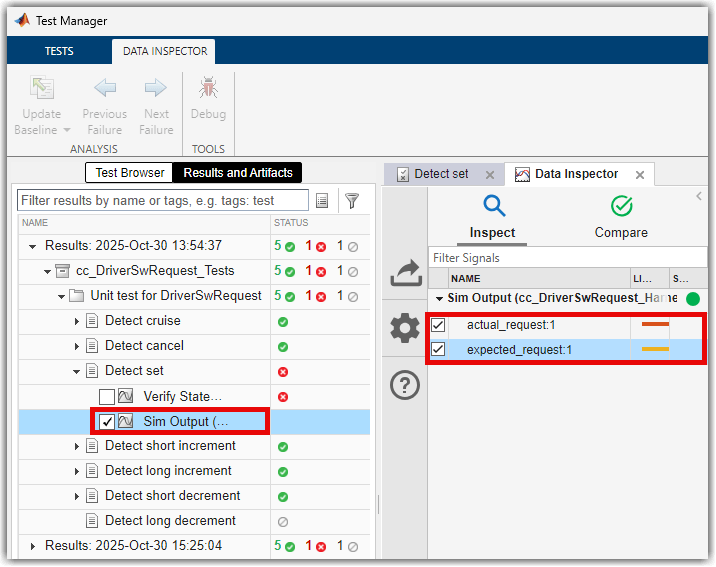The width and height of the screenshot is (716, 567).
Task: Click the MATLAB logo in title bar
Action: click(22, 21)
